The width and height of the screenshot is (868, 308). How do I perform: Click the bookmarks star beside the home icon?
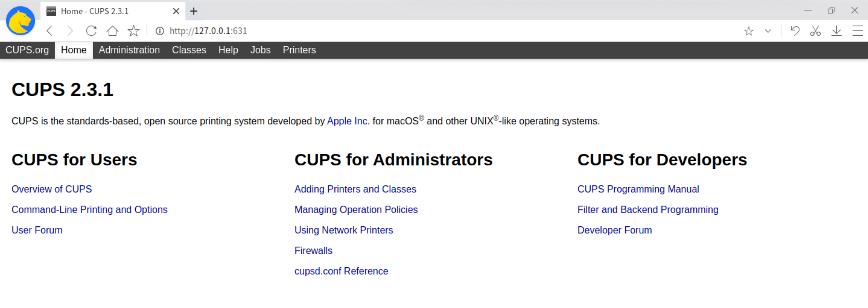coord(134,31)
